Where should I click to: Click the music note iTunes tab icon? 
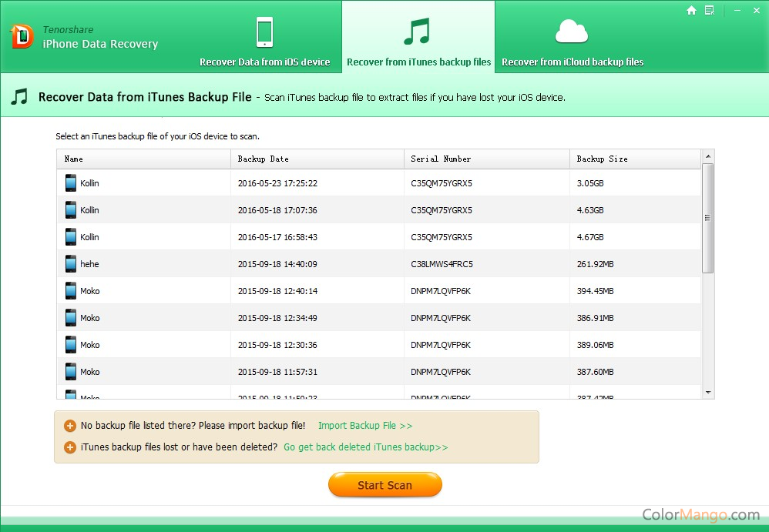(417, 32)
